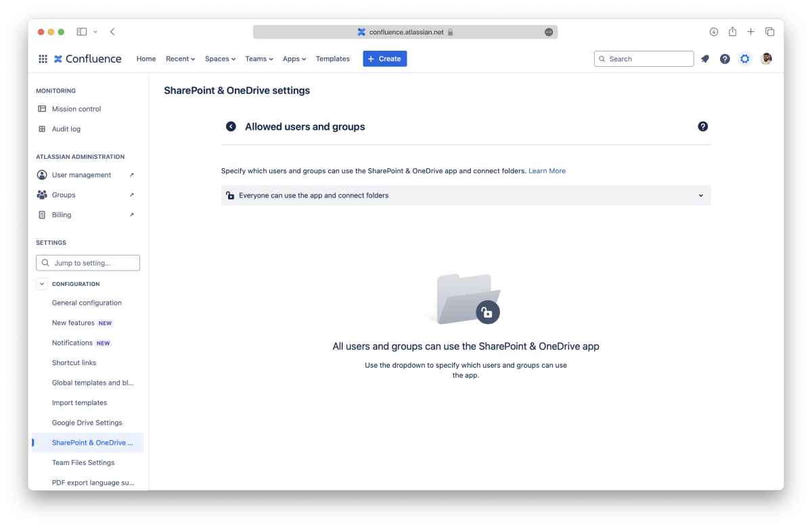Screen dimensions: 812x528
Task: Click the back arrow beside Allowed users
Action: (231, 126)
